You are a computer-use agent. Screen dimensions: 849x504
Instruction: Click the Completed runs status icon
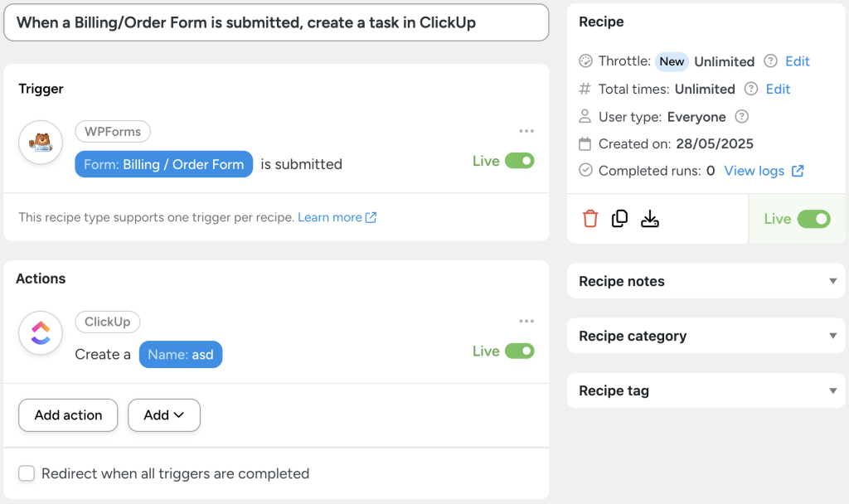(585, 171)
